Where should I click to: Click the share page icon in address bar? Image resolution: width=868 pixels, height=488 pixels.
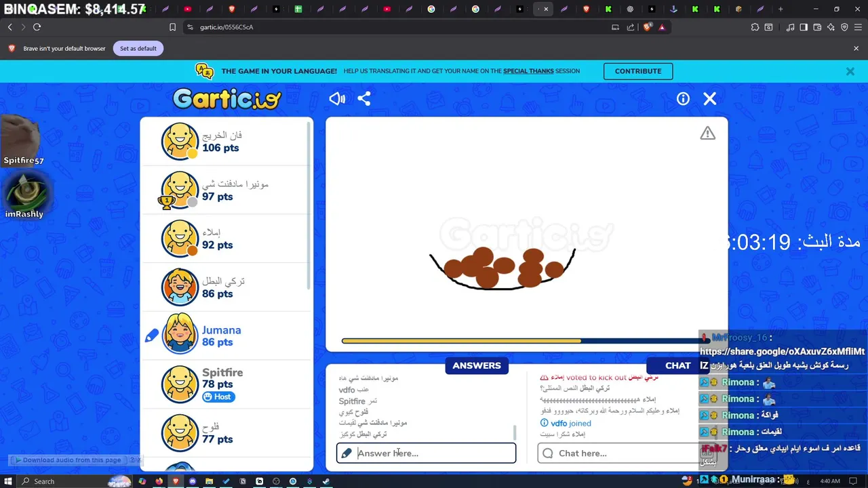click(x=631, y=27)
